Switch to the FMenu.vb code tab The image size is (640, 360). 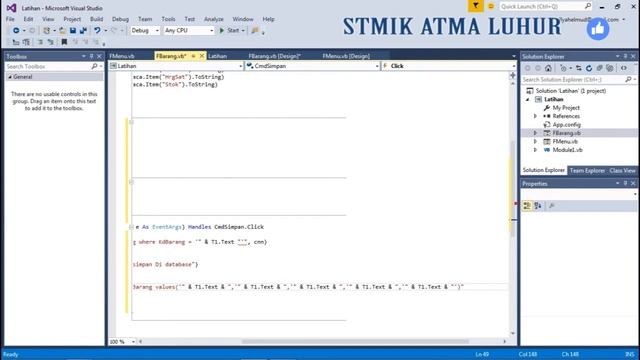122,56
